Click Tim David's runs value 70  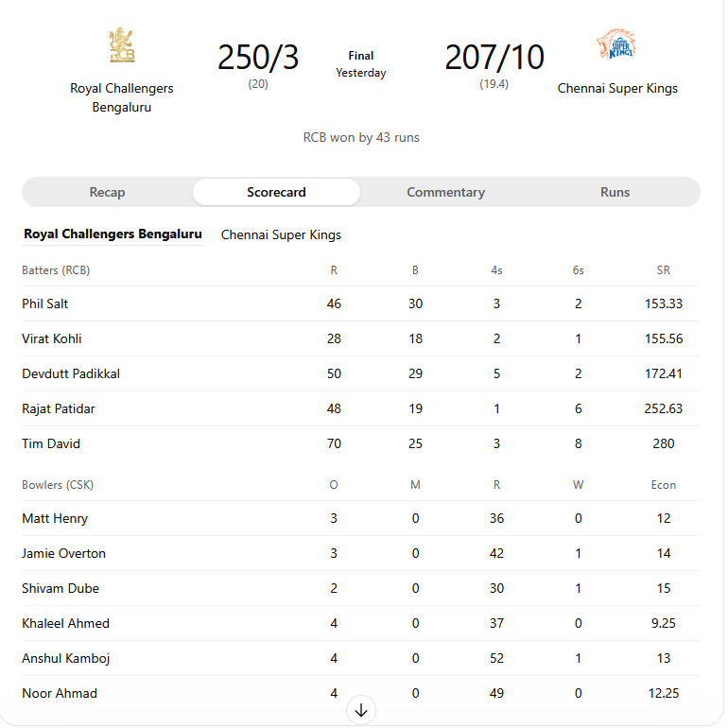coord(334,443)
